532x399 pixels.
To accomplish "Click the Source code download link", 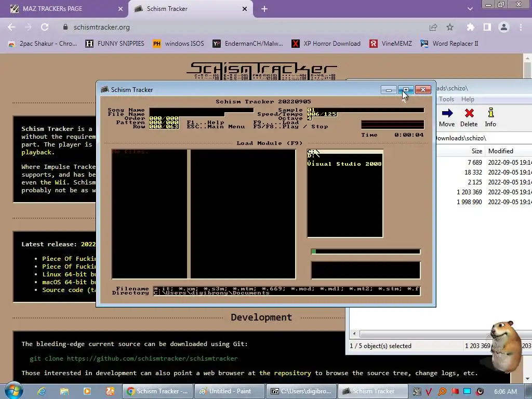I will point(69,290).
